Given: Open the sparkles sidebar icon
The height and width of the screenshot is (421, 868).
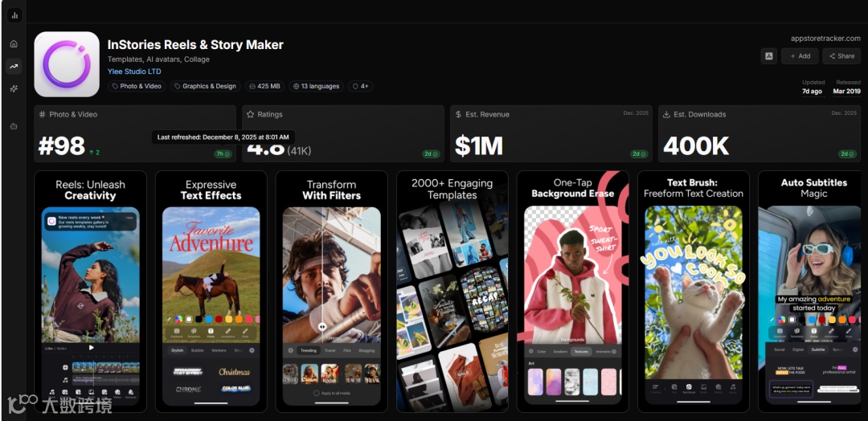Looking at the screenshot, I should [x=14, y=88].
